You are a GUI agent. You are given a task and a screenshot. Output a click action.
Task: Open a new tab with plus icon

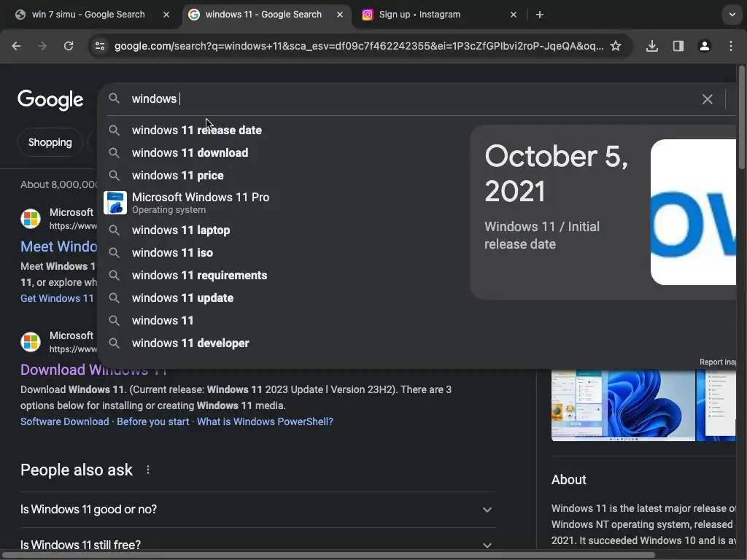point(540,15)
